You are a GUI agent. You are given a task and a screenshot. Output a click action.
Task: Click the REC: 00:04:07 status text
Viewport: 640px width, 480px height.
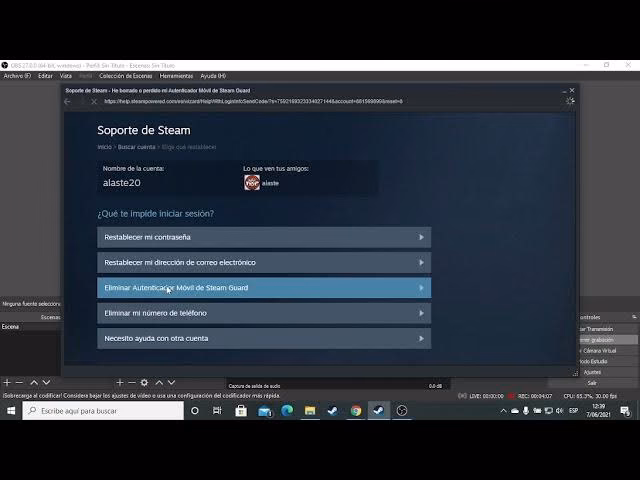pyautogui.click(x=535, y=396)
